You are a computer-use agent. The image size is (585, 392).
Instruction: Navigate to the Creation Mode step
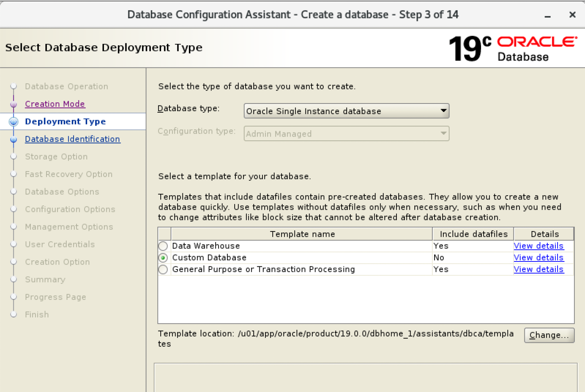[55, 104]
